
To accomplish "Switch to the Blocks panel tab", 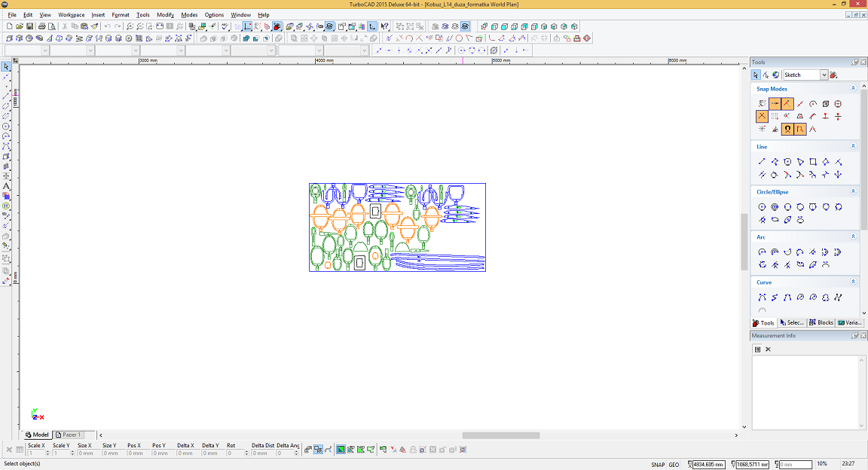I will pos(821,322).
